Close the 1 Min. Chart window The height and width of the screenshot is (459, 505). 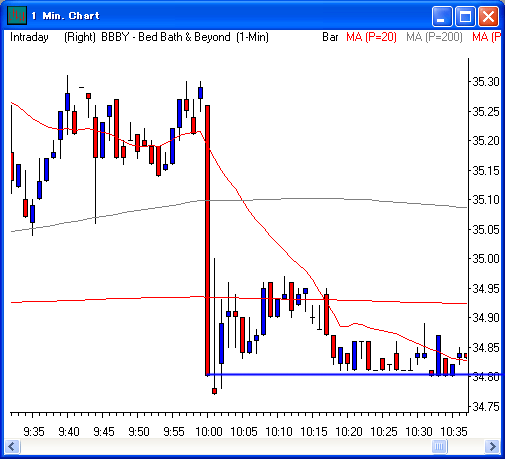(489, 16)
